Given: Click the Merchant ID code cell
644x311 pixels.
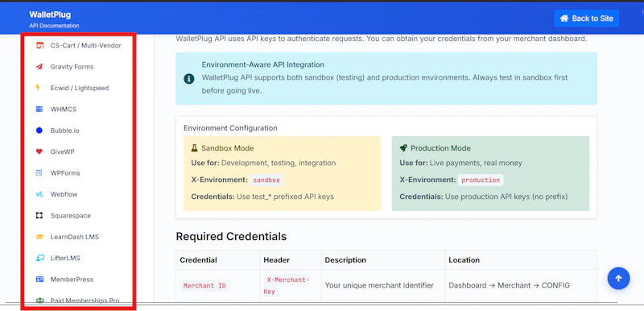Looking at the screenshot, I should point(204,285).
